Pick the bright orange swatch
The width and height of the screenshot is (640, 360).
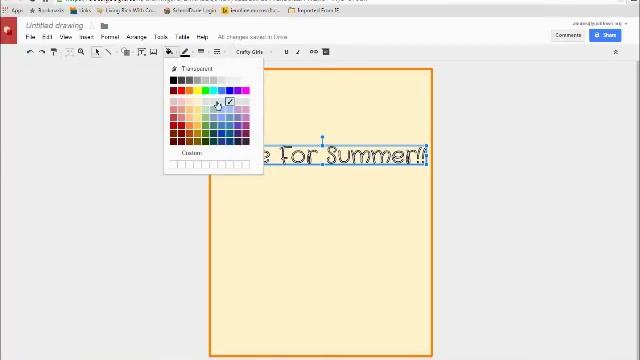189,91
